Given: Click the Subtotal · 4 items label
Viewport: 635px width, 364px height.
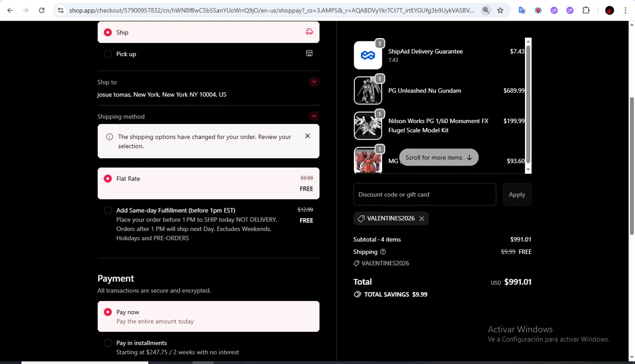Looking at the screenshot, I should pyautogui.click(x=377, y=239).
